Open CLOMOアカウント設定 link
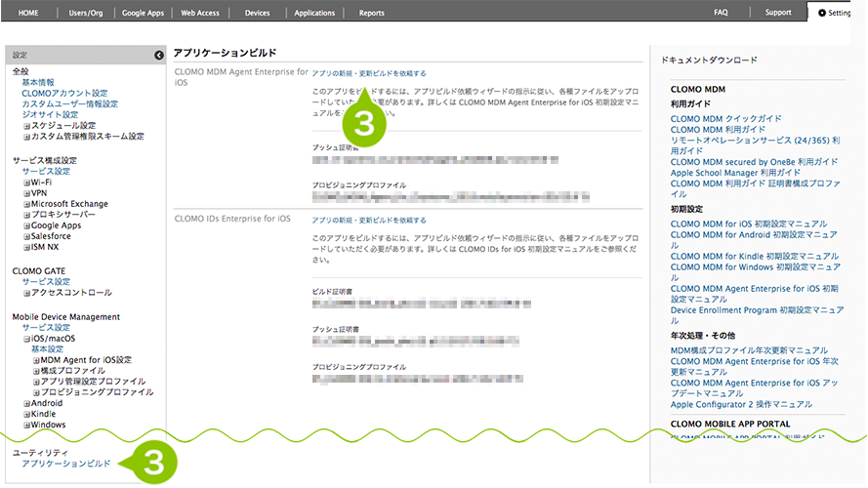Screen dimensions: 868x488 click(64, 93)
